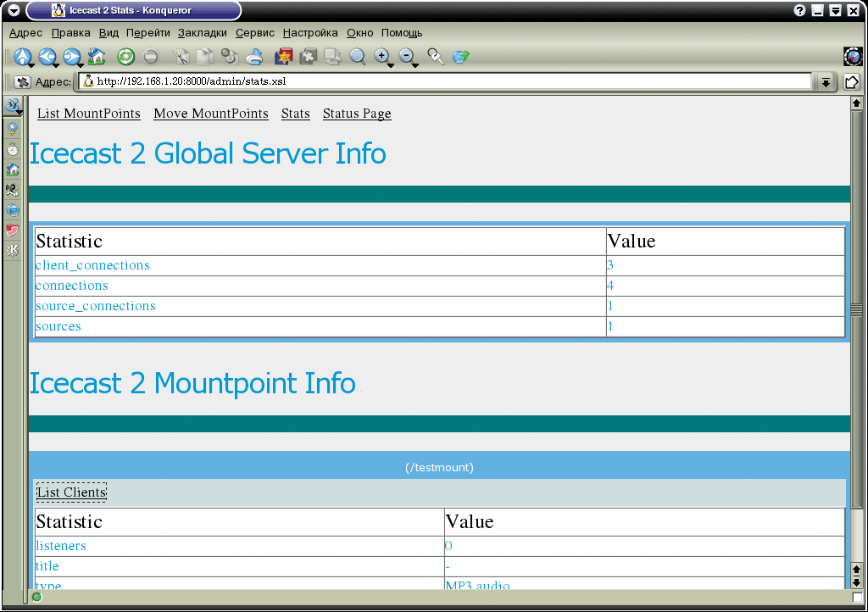Open the sidebar media speaker icon

[12, 190]
